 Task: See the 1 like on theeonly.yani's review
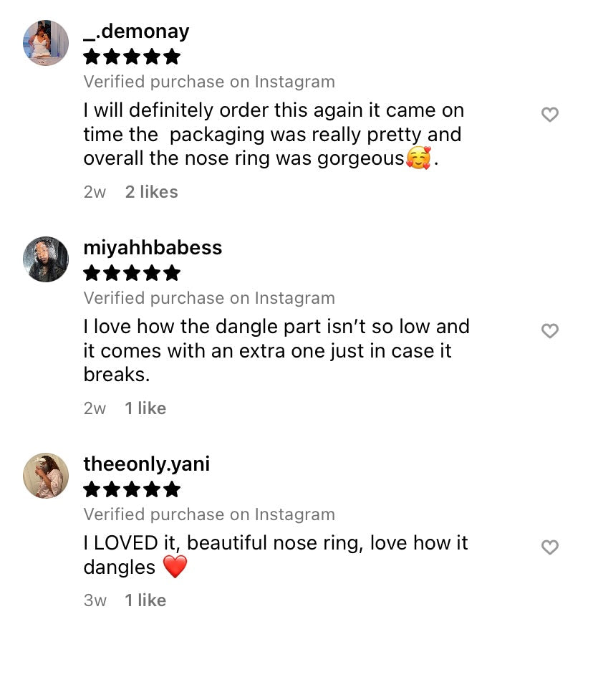click(x=145, y=600)
